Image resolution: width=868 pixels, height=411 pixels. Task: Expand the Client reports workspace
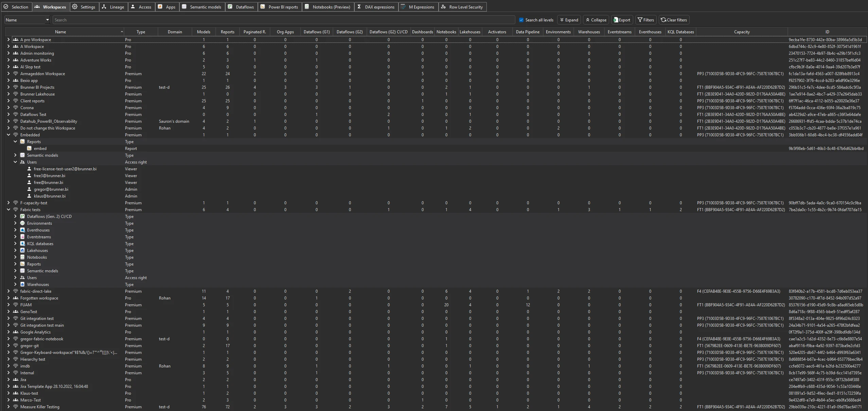(x=8, y=101)
